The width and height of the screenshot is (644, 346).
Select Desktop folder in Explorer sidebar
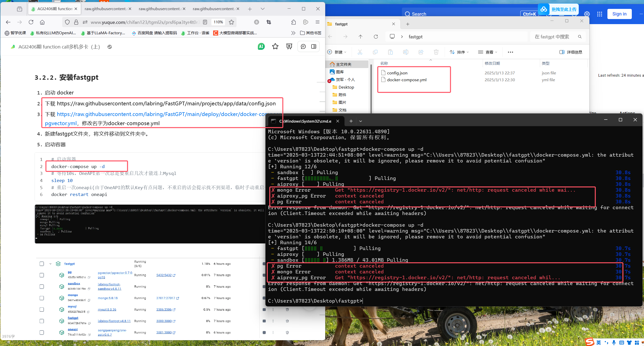click(346, 87)
